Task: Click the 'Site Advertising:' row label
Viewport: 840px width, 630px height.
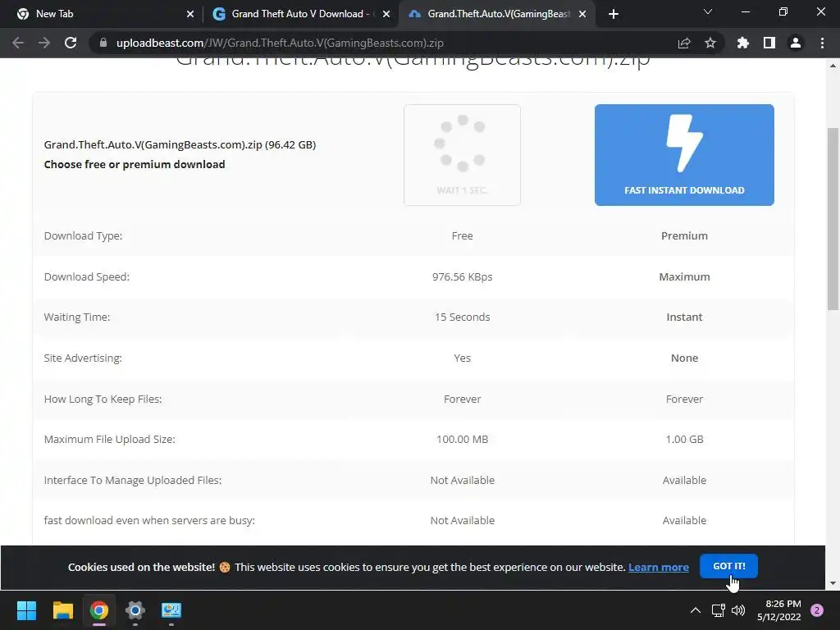Action: [83, 358]
